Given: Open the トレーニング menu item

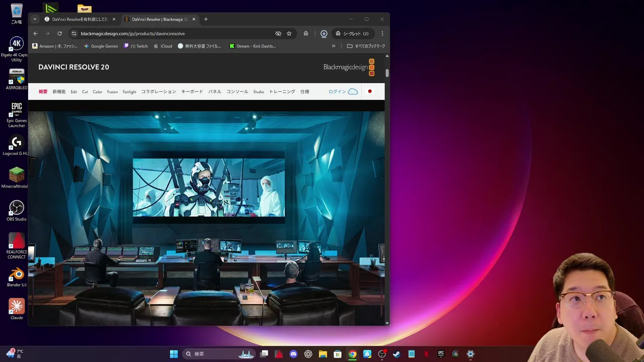Looking at the screenshot, I should (282, 92).
